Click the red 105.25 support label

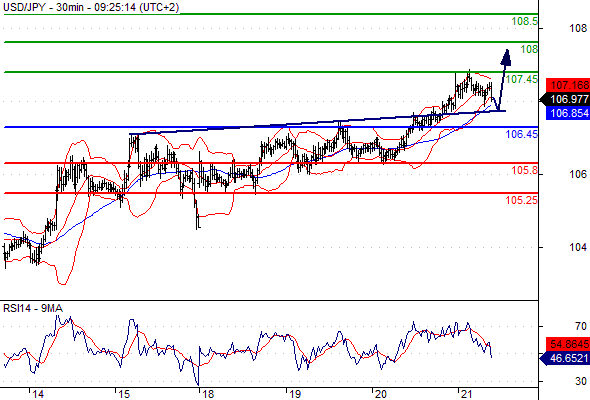click(522, 200)
